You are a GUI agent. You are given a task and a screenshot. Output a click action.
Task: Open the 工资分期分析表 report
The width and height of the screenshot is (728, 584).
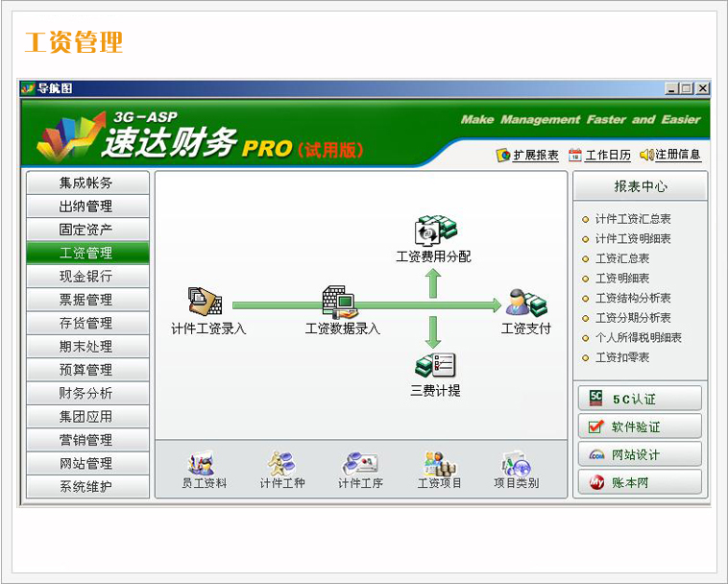pos(633,318)
